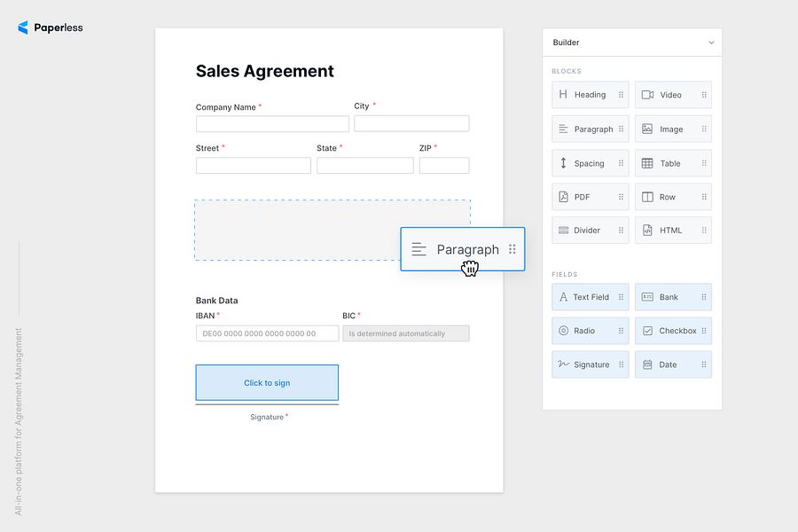The image size is (798, 532).
Task: Open the Builder panel selector
Action: coord(632,43)
